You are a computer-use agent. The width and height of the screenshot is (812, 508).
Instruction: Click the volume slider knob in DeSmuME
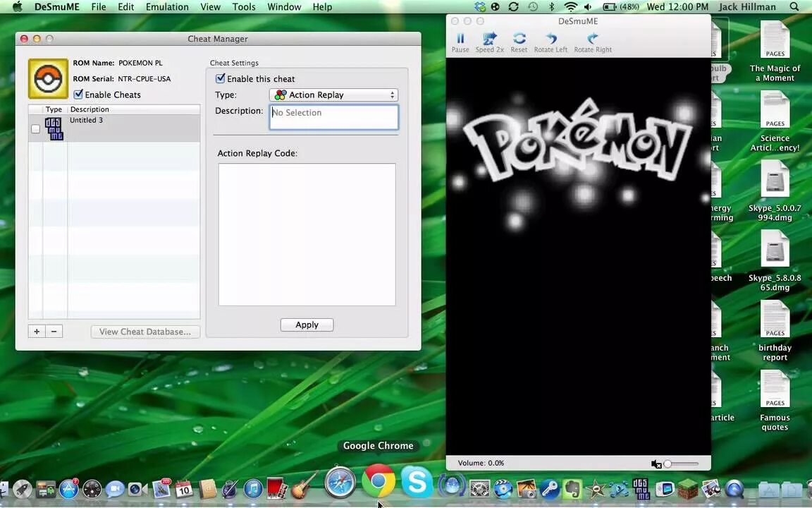click(668, 464)
